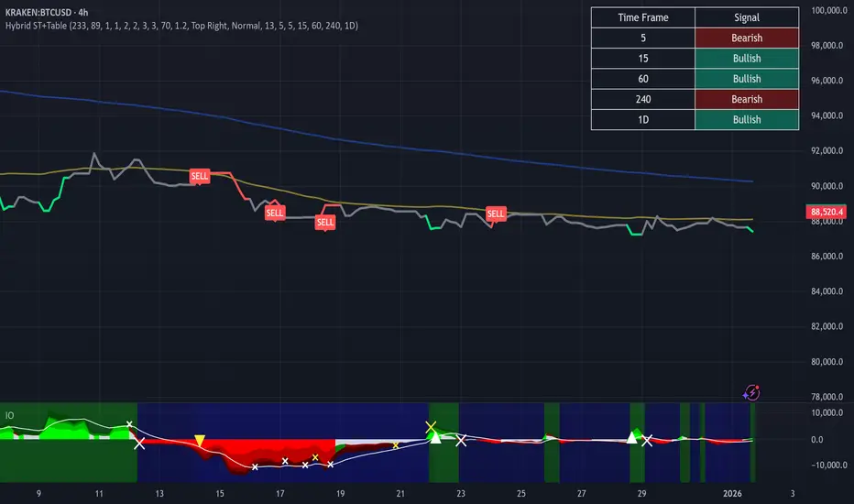
Task: Click the rightmost SELL signal label
Action: tap(496, 214)
